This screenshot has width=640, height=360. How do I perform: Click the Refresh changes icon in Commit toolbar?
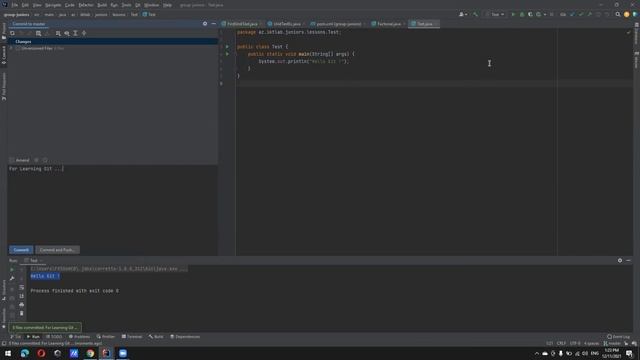pyautogui.click(x=12, y=33)
